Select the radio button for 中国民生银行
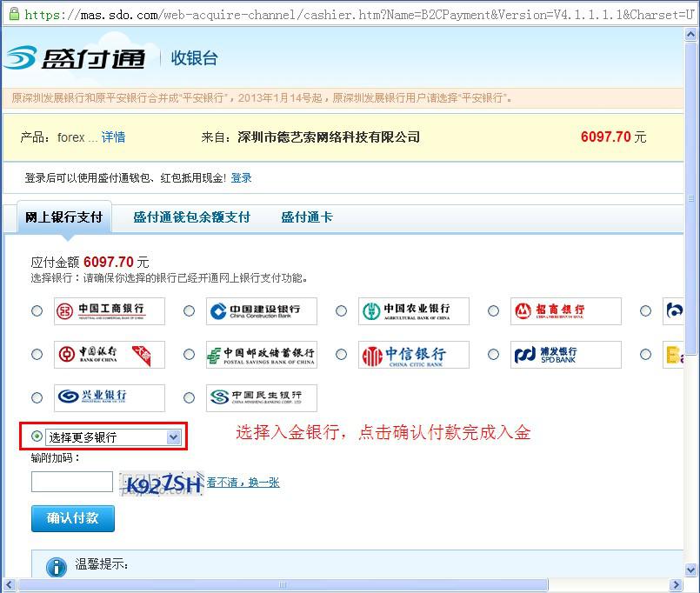700x593 pixels. point(190,398)
